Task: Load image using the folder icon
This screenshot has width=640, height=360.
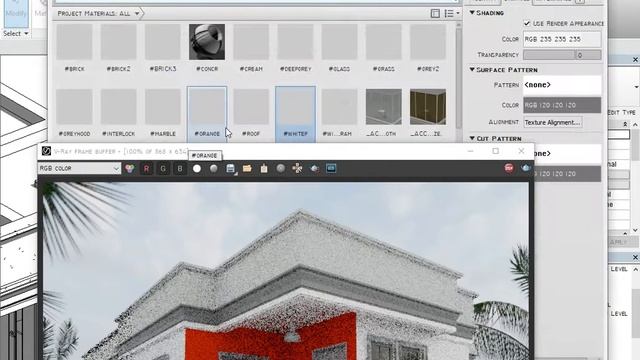Action: (247, 169)
